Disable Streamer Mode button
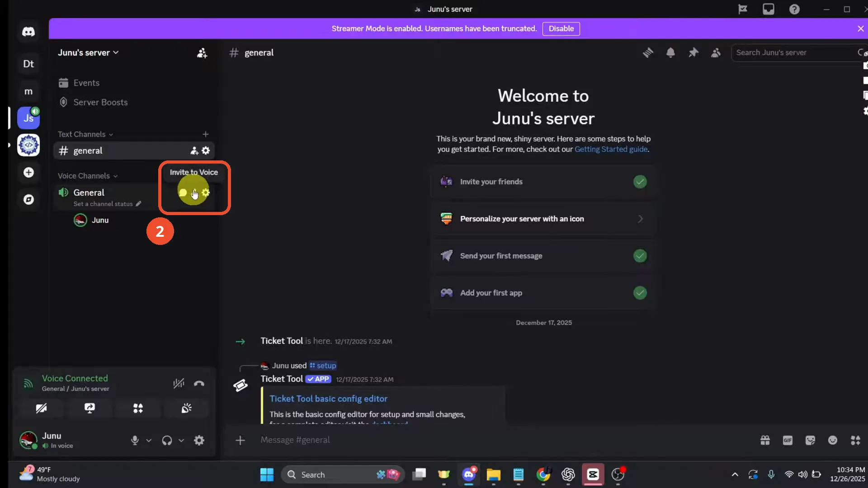 (561, 28)
